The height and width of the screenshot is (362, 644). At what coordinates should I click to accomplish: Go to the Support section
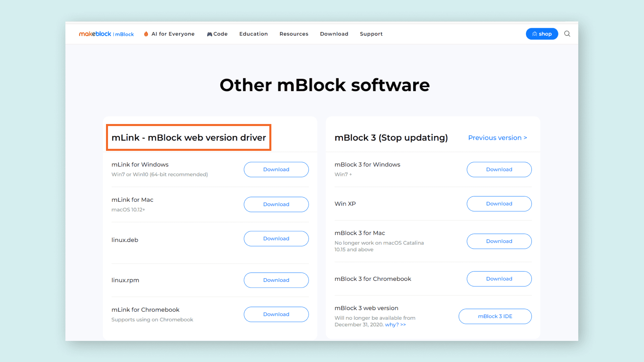point(371,34)
